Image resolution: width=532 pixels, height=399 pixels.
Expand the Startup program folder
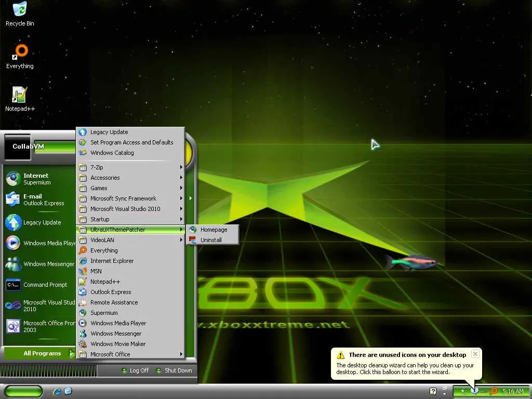tap(131, 220)
